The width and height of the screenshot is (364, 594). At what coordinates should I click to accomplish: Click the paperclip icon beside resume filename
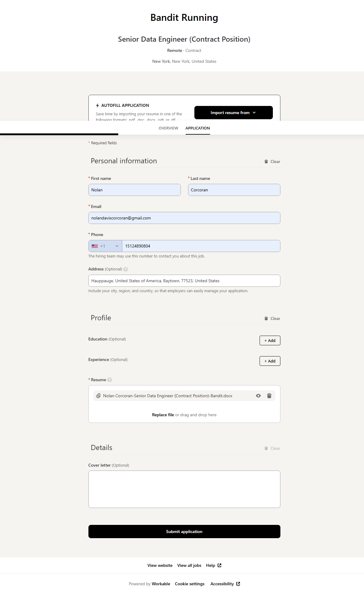click(x=98, y=396)
